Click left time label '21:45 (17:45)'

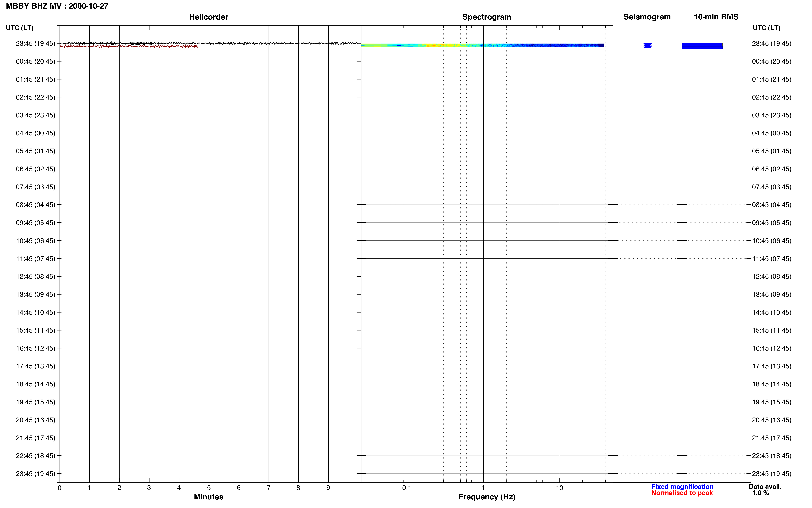36,438
